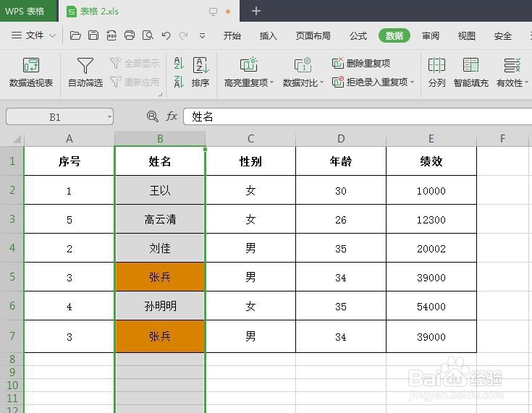Expand the 文件 menu dropdown arrow
The image size is (532, 413).
pos(53,35)
